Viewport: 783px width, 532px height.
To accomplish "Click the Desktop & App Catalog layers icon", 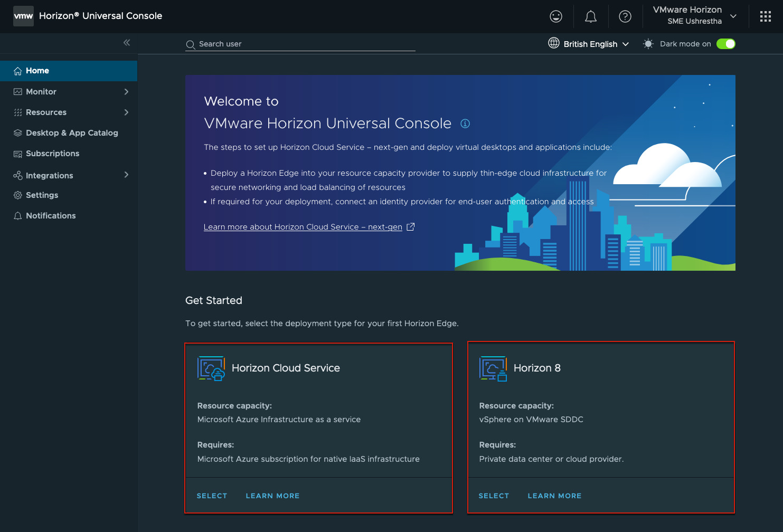I will [x=18, y=133].
